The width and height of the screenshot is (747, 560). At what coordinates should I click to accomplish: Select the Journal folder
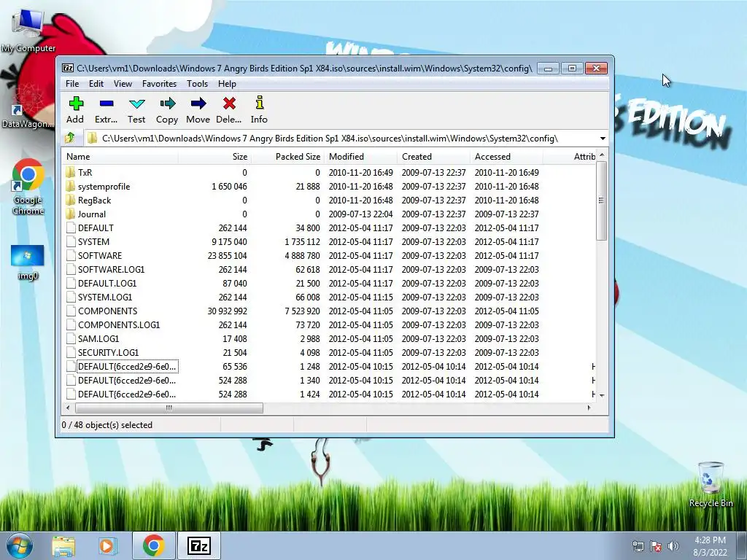click(92, 214)
